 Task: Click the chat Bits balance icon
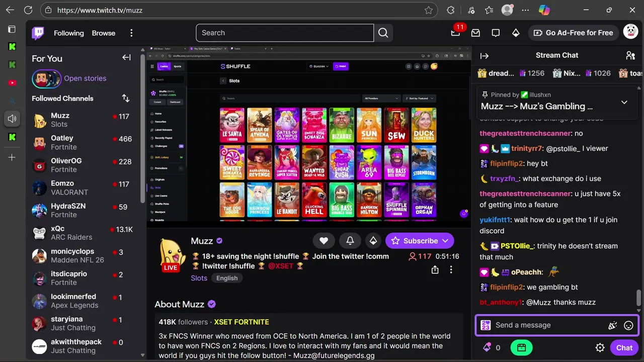487,347
